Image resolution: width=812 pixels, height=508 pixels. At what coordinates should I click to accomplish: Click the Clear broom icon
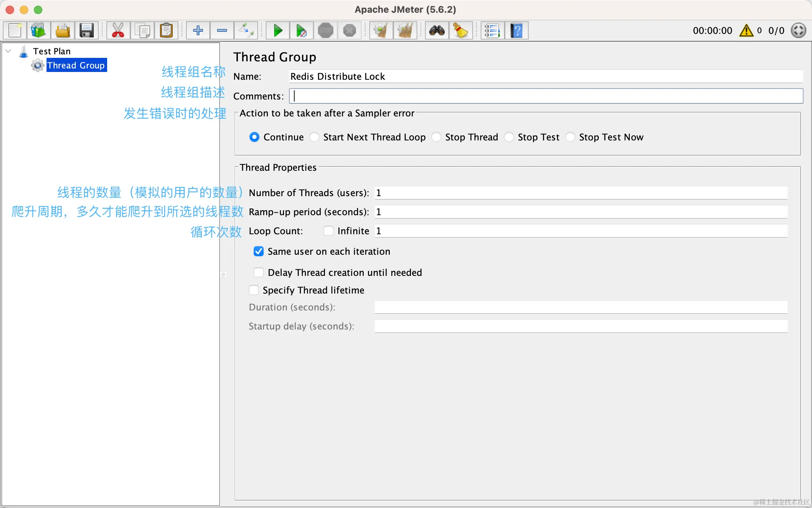coord(381,31)
